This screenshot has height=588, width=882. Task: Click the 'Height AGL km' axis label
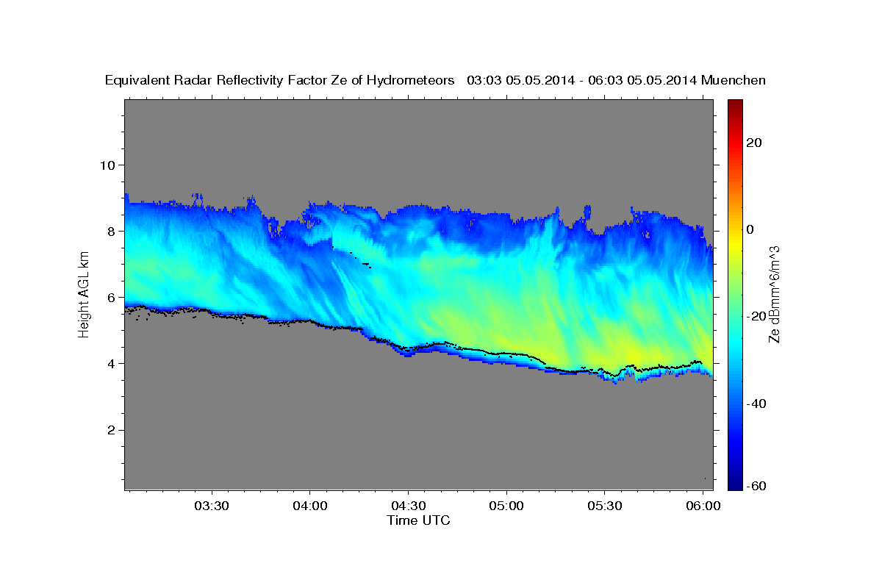[x=84, y=294]
